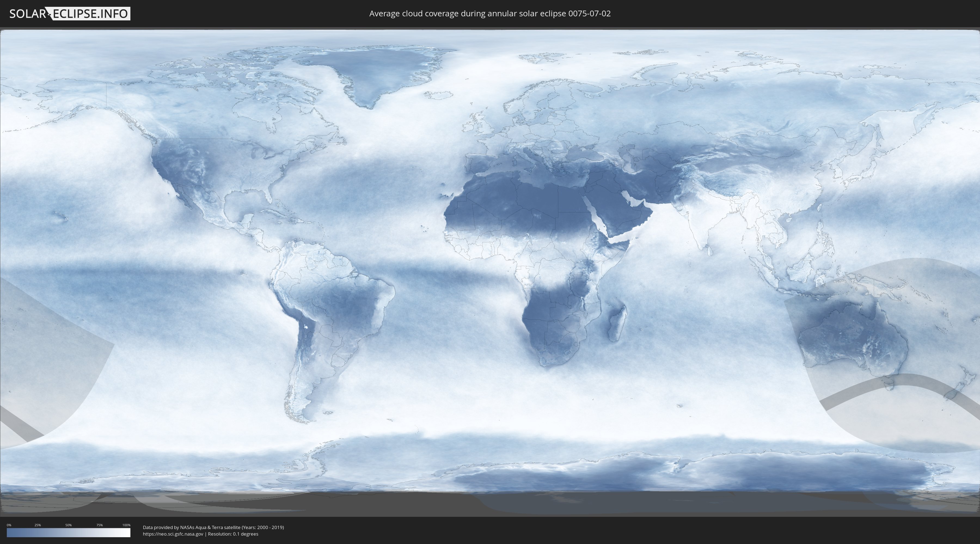Click the NASA Aqua & Terra data credit
Image resolution: width=980 pixels, height=544 pixels.
(x=213, y=527)
